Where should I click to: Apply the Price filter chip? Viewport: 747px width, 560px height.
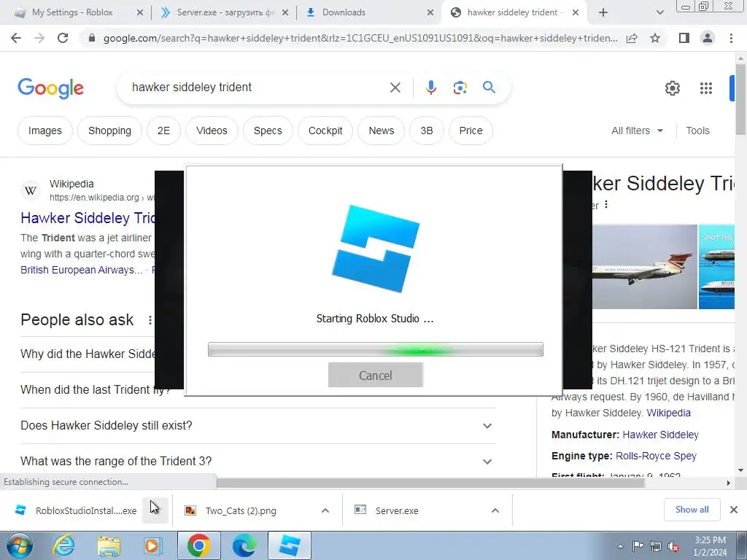click(471, 131)
